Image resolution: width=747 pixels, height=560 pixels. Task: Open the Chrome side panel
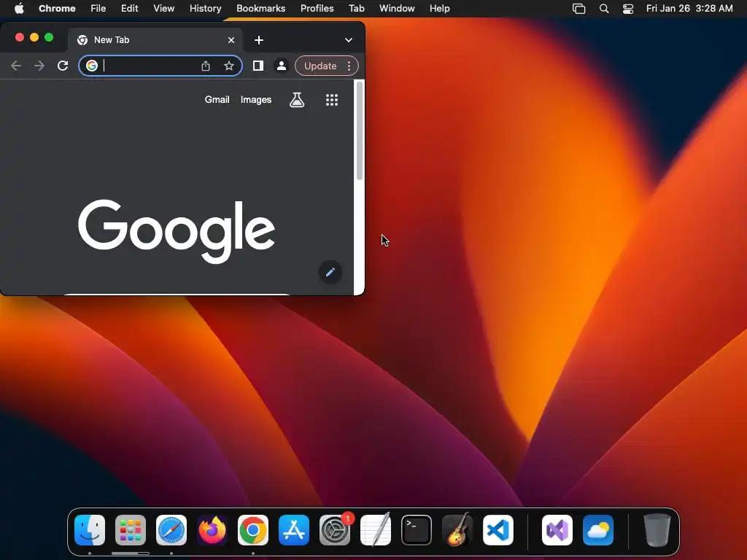pos(258,66)
